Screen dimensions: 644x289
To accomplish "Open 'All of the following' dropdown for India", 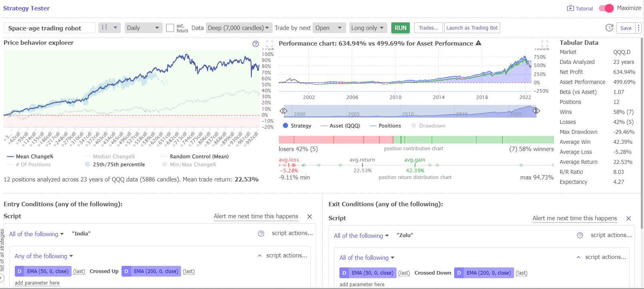I will click(36, 234).
